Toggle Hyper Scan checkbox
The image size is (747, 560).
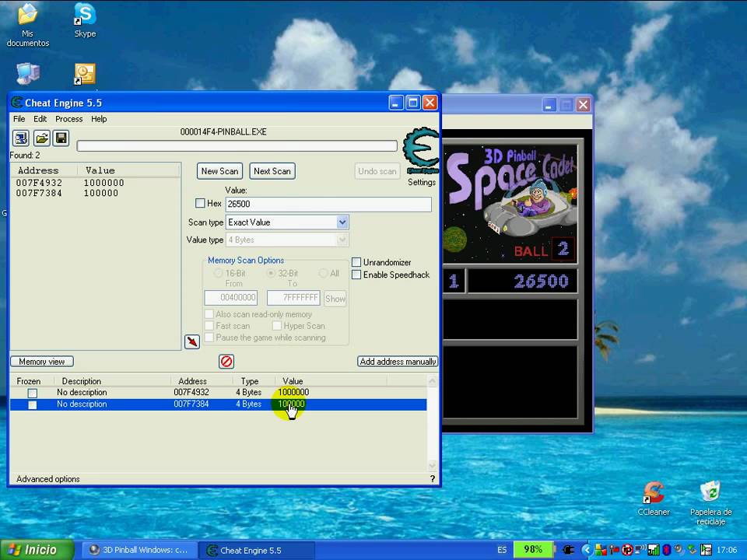(x=277, y=326)
